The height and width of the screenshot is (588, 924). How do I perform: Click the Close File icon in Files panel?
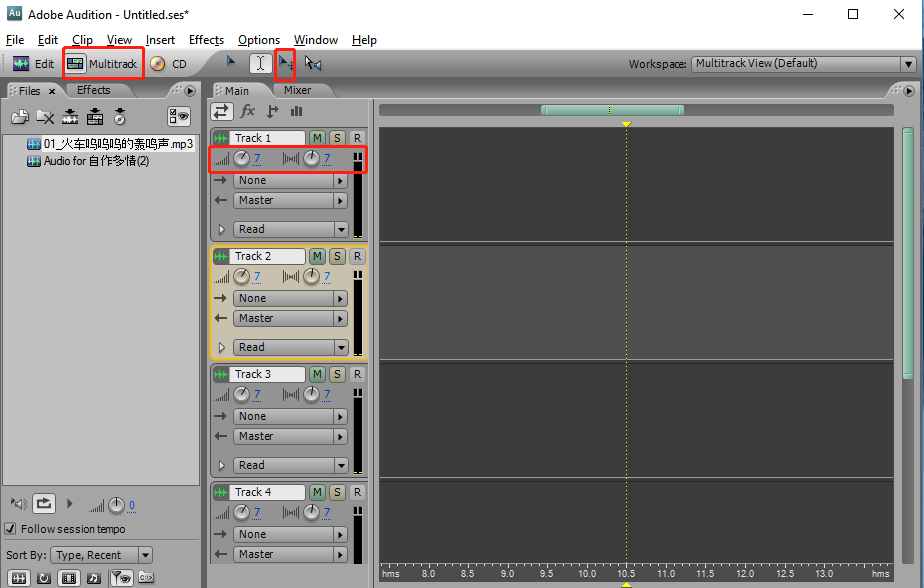[x=45, y=117]
